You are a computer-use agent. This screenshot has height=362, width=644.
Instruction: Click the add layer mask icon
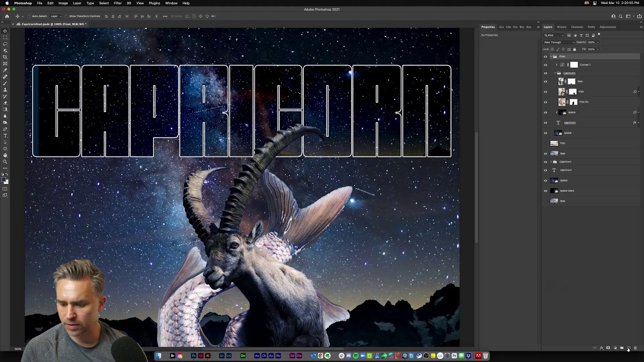(x=608, y=348)
